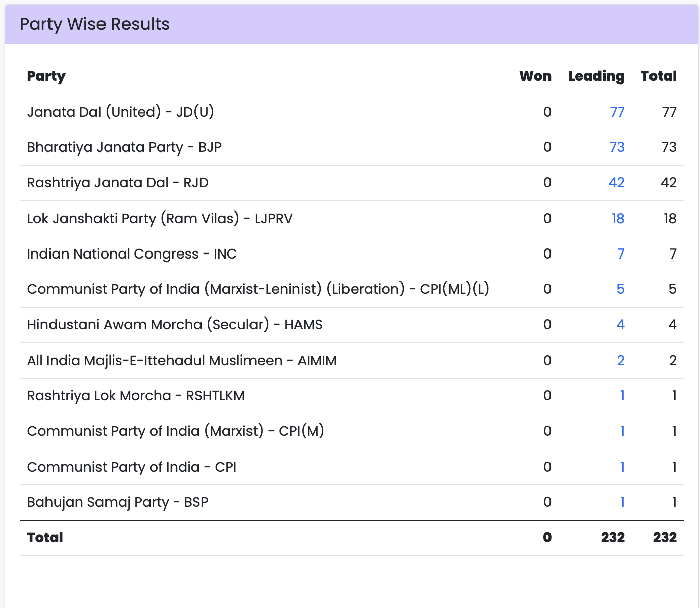This screenshot has height=608, width=700.
Task: Select the Bharatiya Janata Party name cell
Action: tap(124, 147)
